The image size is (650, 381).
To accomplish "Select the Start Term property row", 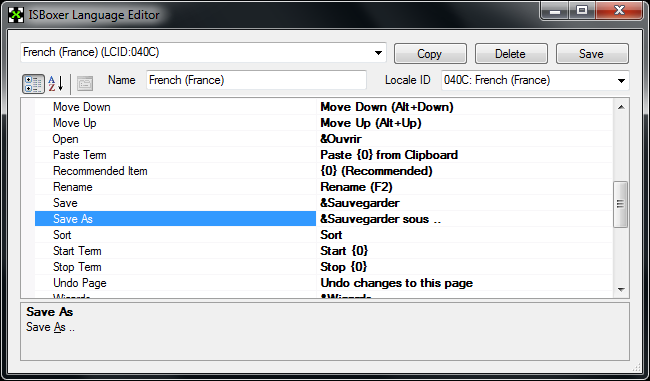I will click(x=175, y=251).
